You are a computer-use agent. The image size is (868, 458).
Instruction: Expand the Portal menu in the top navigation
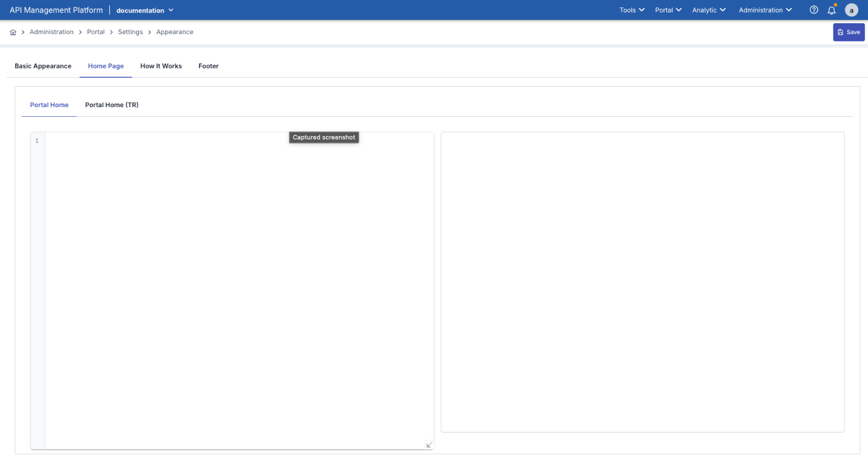[668, 10]
